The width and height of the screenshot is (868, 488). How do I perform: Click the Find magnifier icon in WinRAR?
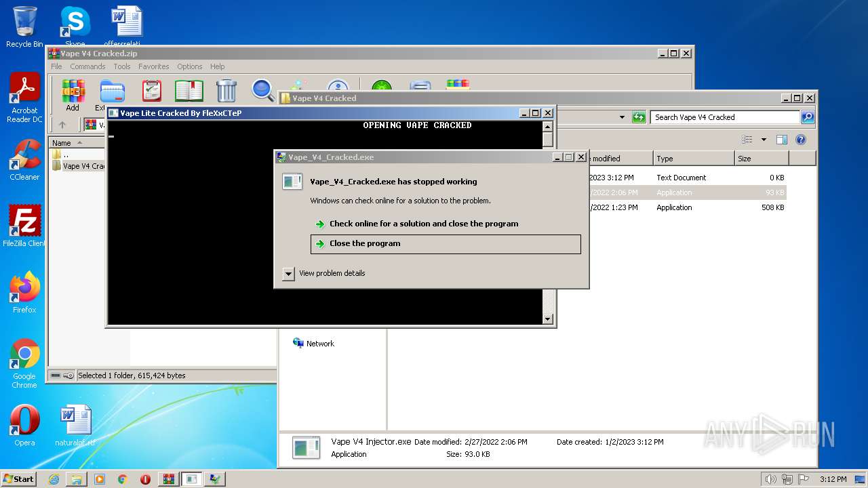(262, 90)
